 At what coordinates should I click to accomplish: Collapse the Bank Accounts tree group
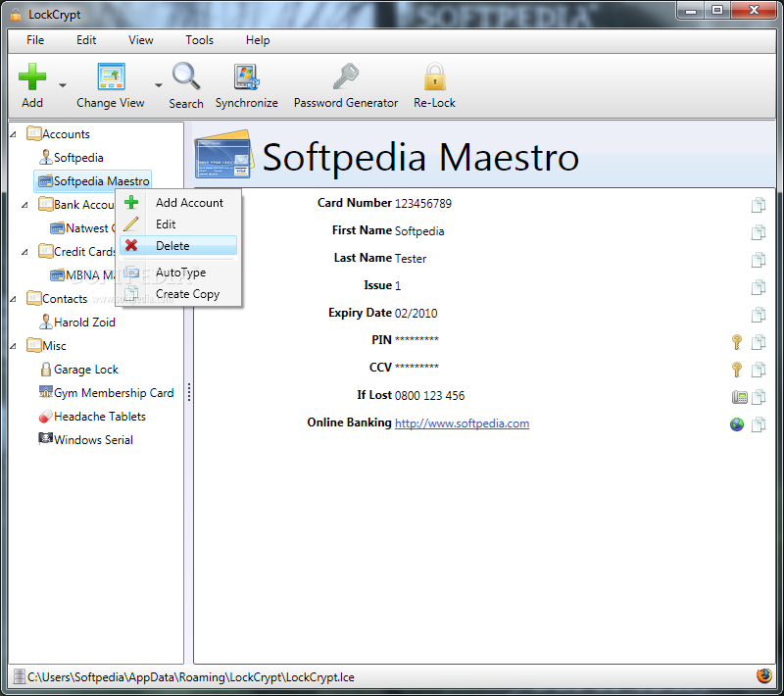pyautogui.click(x=25, y=205)
